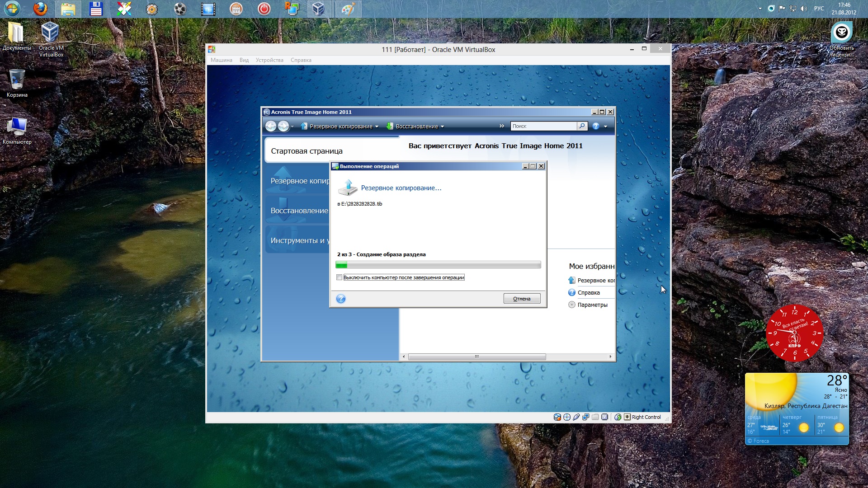Image resolution: width=868 pixels, height=488 pixels.
Task: Click the VirtualBox shared folders status icon
Action: click(595, 417)
